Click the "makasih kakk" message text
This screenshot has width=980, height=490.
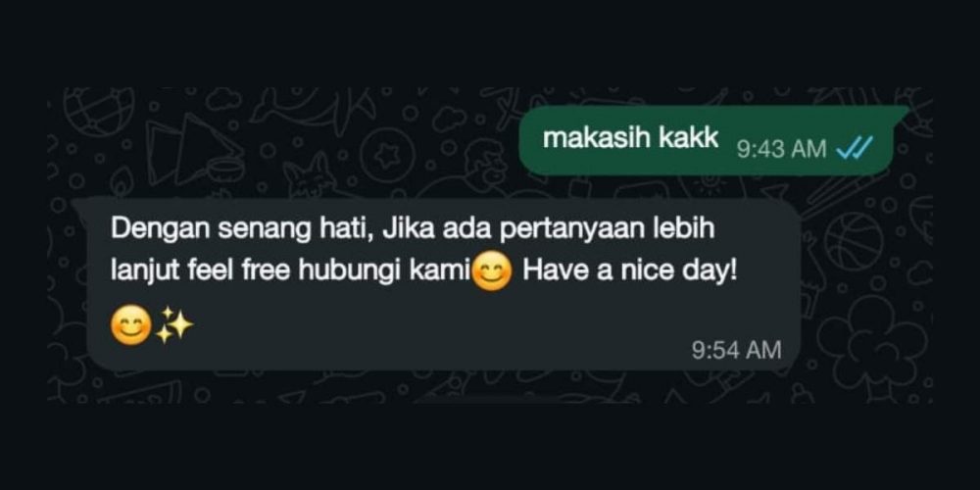tap(630, 139)
